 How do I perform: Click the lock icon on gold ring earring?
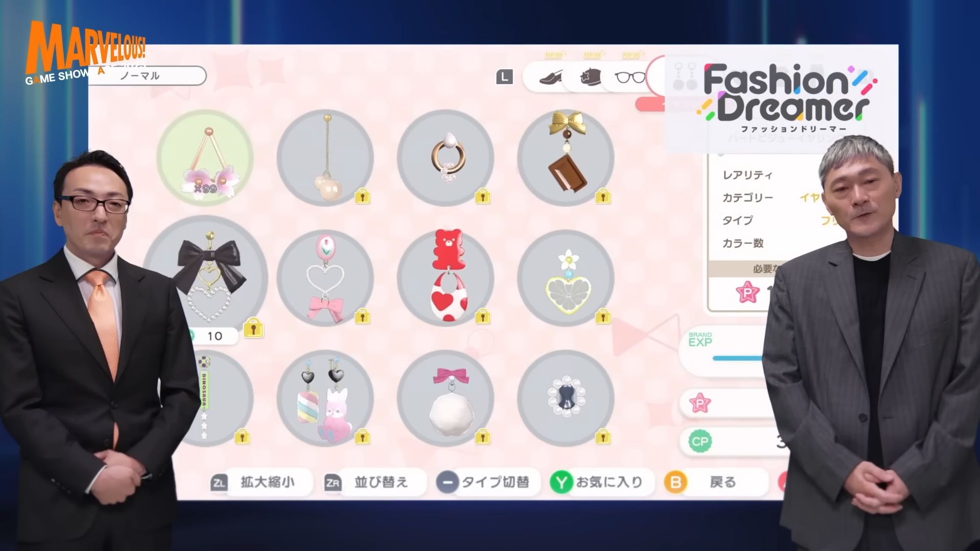pyautogui.click(x=483, y=196)
